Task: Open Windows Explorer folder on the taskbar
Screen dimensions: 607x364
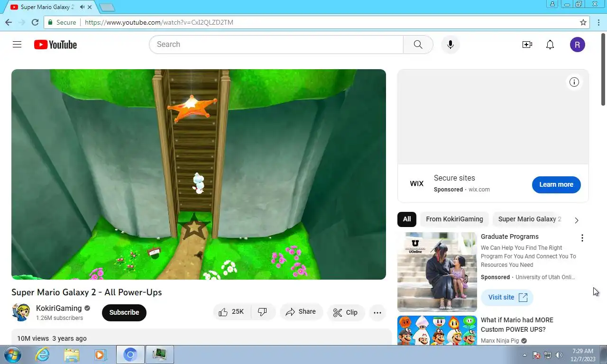Action: [x=72, y=355]
